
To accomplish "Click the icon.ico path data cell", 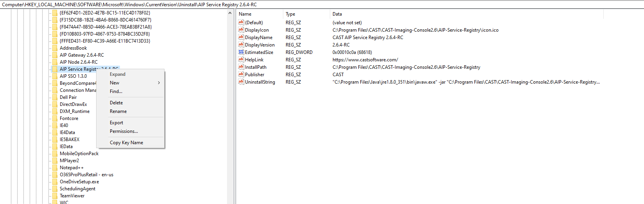I will 415,30.
